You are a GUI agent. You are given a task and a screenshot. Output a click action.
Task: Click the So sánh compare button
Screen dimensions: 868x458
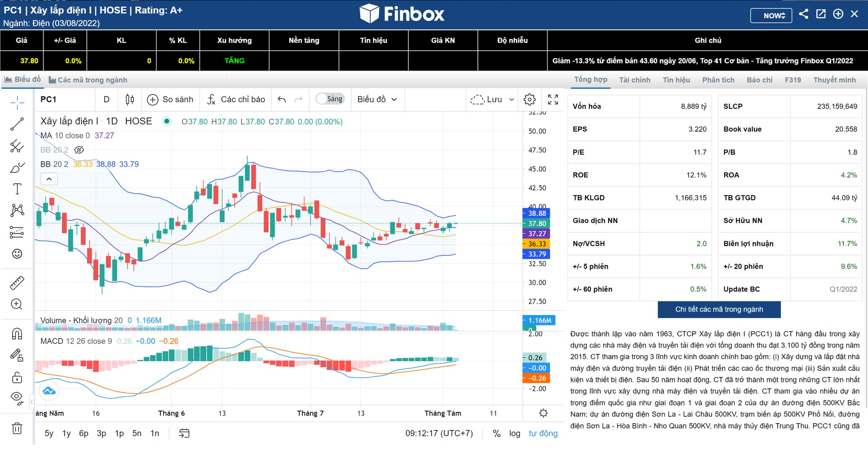pyautogui.click(x=170, y=100)
